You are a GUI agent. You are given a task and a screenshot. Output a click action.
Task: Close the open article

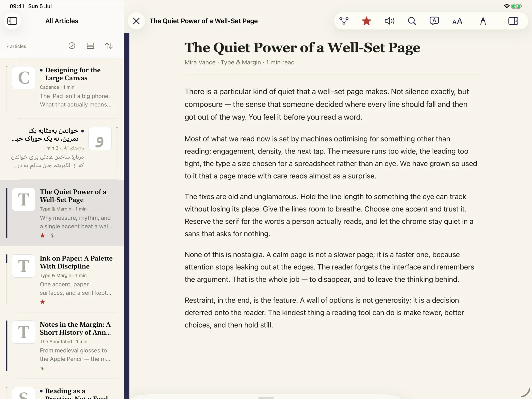coord(136,21)
